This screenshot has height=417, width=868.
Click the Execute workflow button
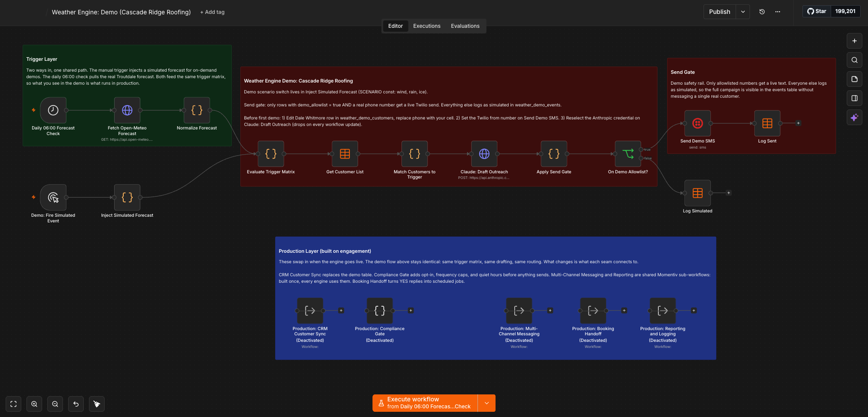coord(425,403)
